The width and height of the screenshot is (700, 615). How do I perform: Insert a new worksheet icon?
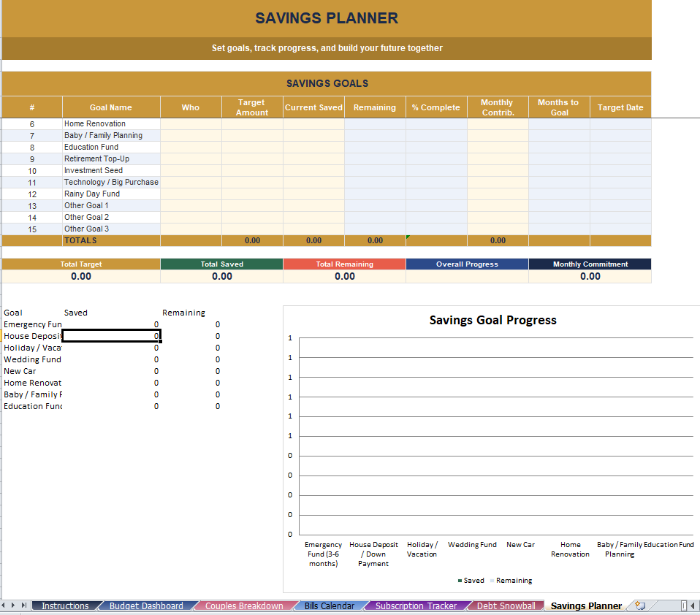pyautogui.click(x=640, y=606)
